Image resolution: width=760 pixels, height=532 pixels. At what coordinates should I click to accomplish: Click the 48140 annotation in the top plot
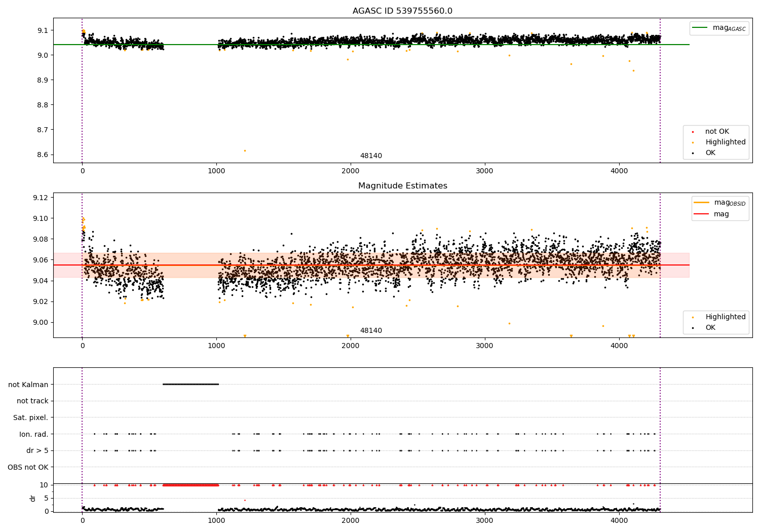coord(371,156)
